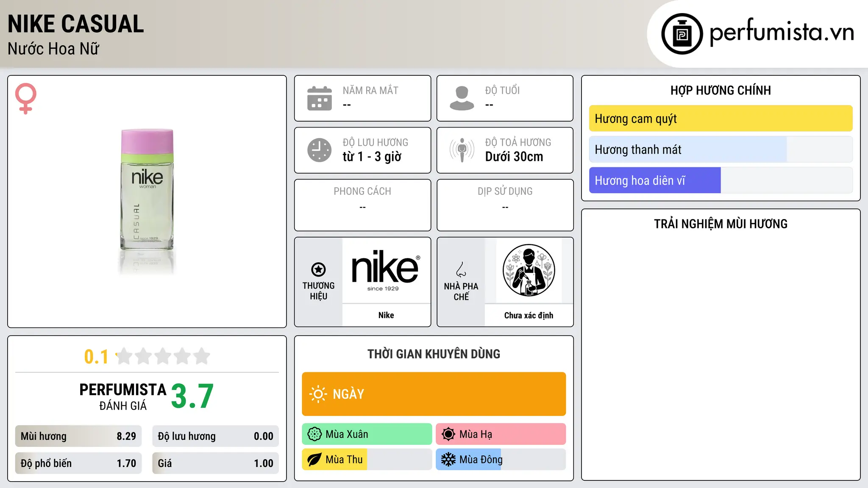Click the Giá 1.00 score row
868x488 pixels.
tap(215, 463)
